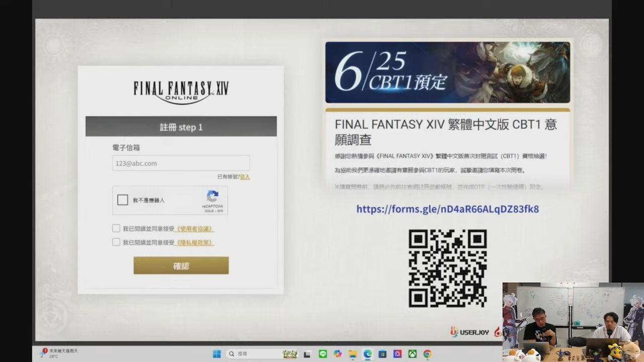Open the 《使用者協議》 link
The image size is (644, 362).
pyautogui.click(x=194, y=229)
